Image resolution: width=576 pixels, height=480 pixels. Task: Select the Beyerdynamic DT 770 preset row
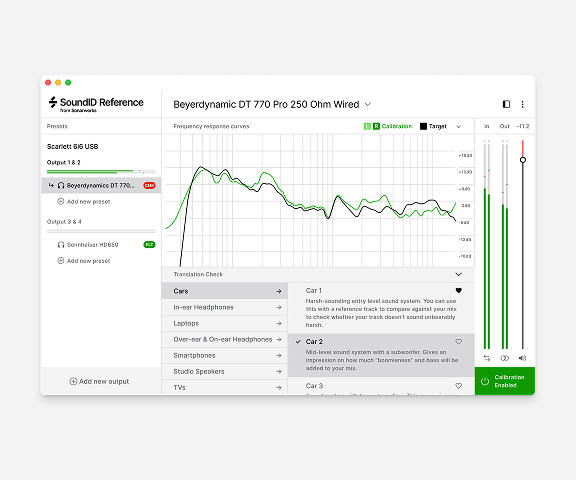point(101,185)
